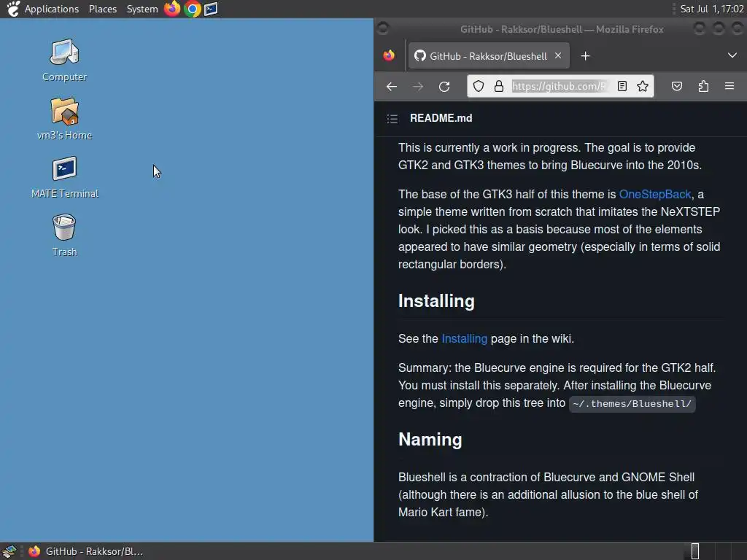Screen dimensions: 747x560
Task: Click the ~/.themes/Blueshell/ code snippet
Action: tap(632, 404)
